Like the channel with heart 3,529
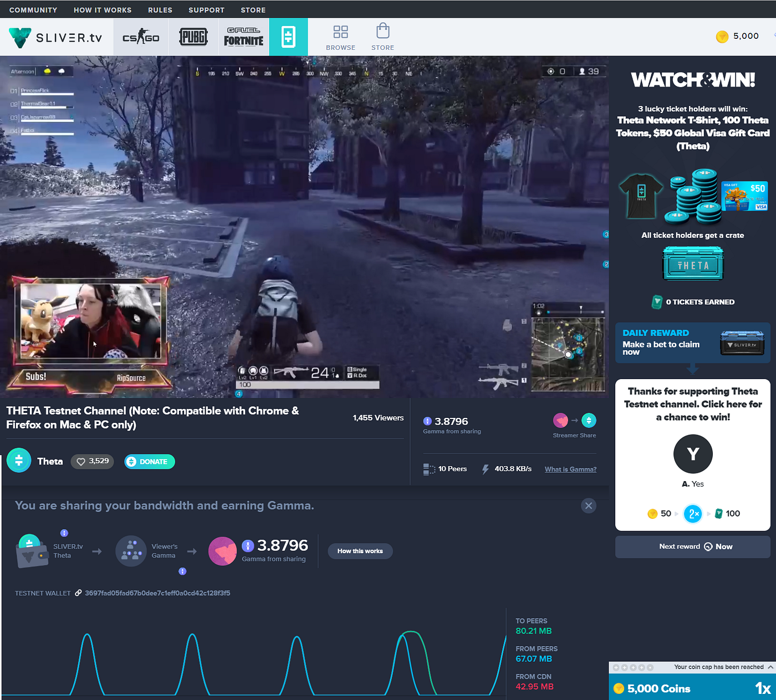776x700 pixels. [92, 461]
